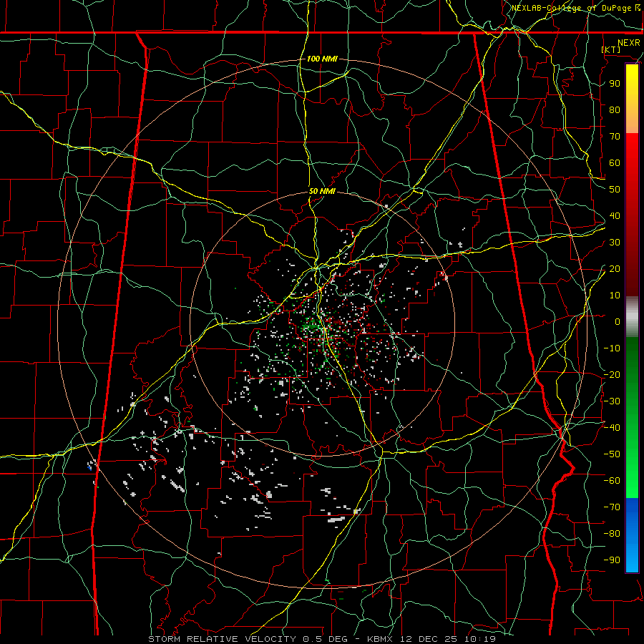
Task: Click the -80 value on the velocity scale
Action: [x=612, y=534]
